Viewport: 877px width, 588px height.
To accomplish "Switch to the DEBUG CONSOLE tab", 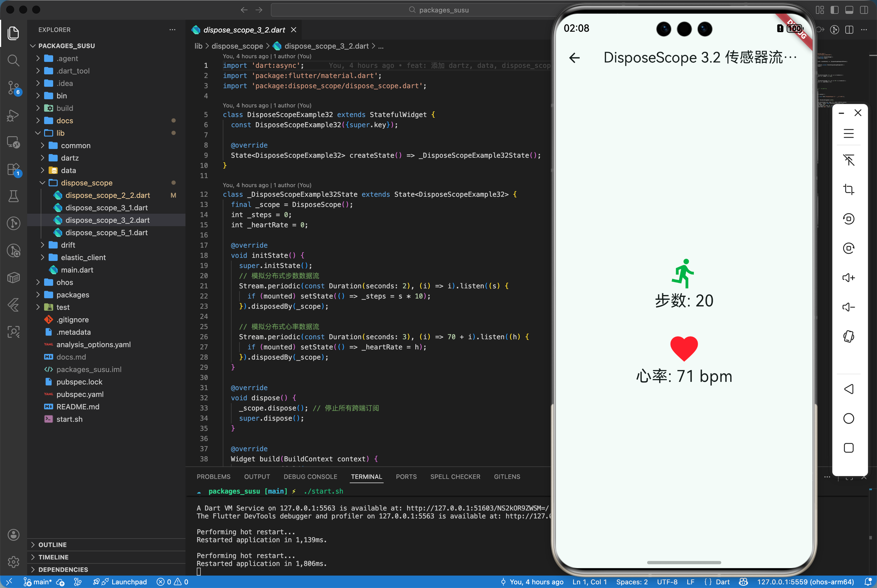I will point(310,477).
